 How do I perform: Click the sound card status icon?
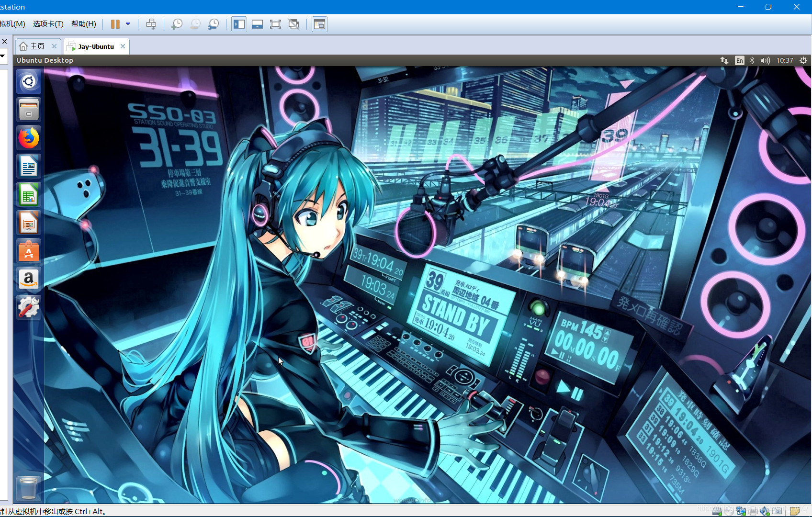click(765, 511)
